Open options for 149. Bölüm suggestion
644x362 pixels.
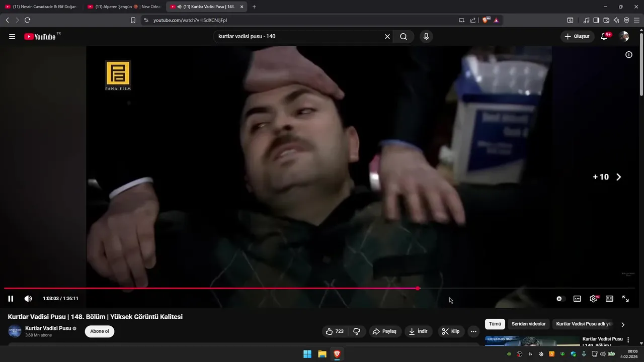click(628, 340)
